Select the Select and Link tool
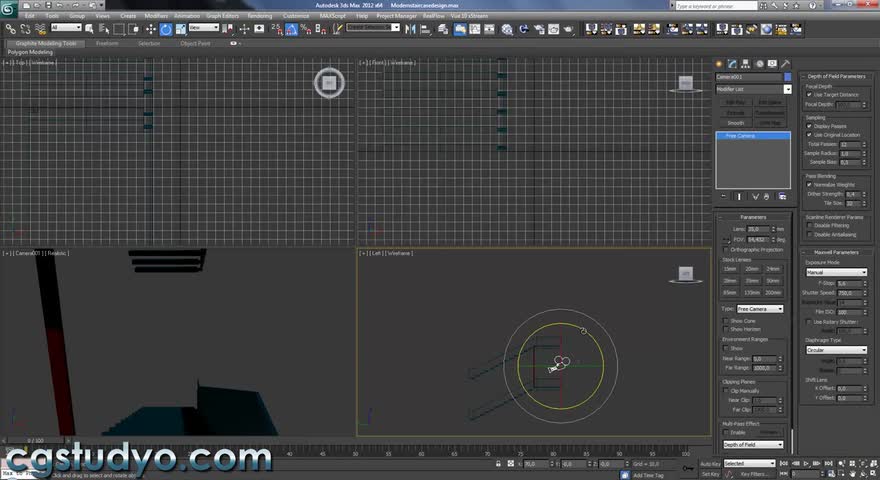This screenshot has width=880, height=480. pos(11,29)
